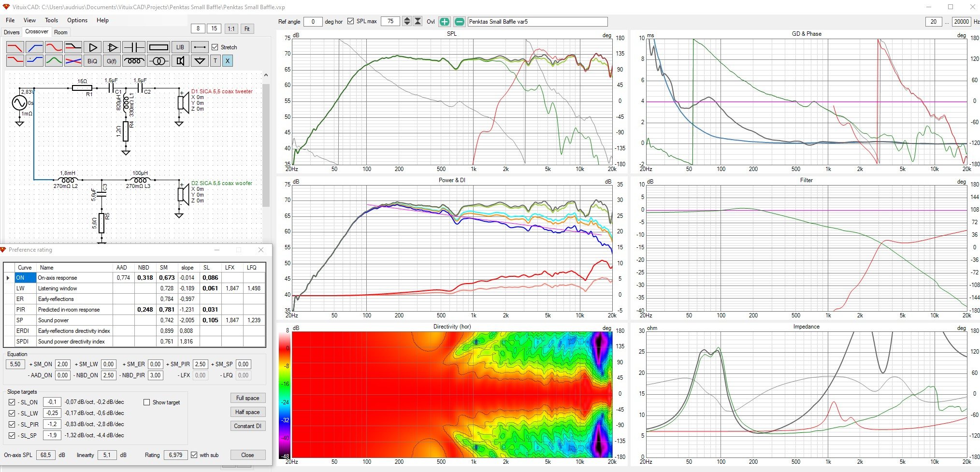Click the scroll-up arrow of schematic scrollbar
The height and width of the screenshot is (472, 980).
(x=265, y=75)
